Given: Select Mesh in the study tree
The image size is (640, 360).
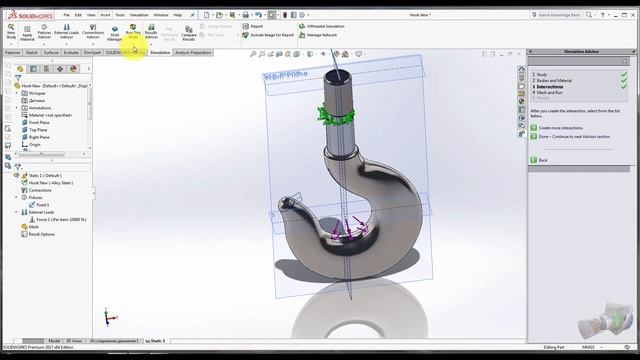Looking at the screenshot, I should coord(30,227).
